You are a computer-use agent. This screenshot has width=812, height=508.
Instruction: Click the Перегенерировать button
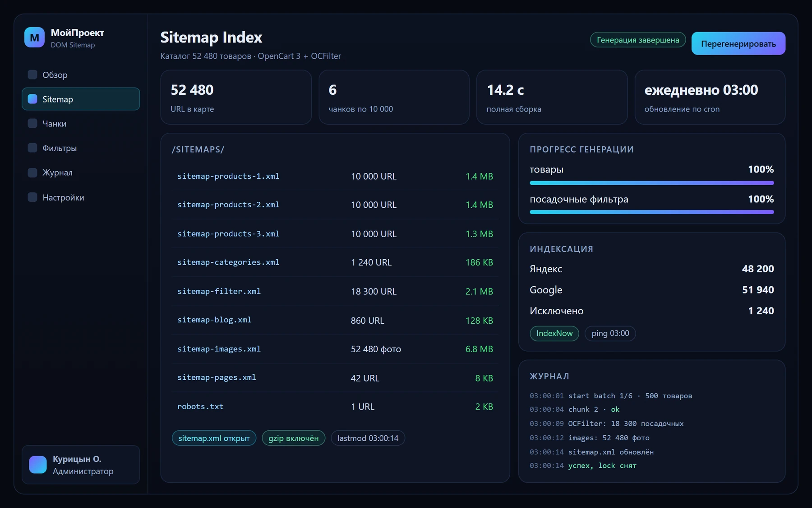[738, 44]
